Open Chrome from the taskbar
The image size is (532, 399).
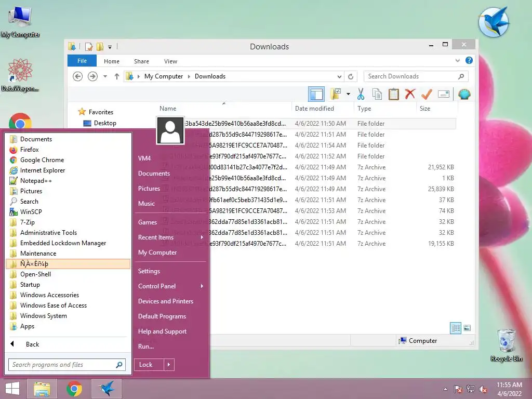pos(74,389)
